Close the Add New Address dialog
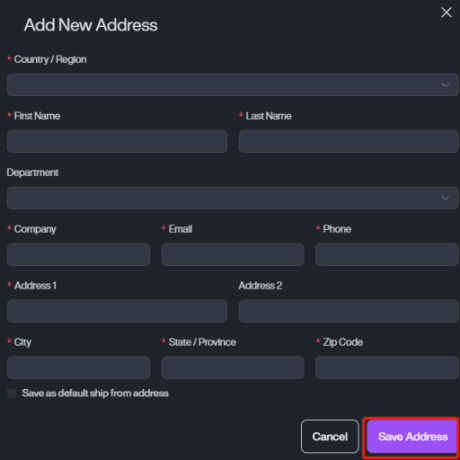 446,13
